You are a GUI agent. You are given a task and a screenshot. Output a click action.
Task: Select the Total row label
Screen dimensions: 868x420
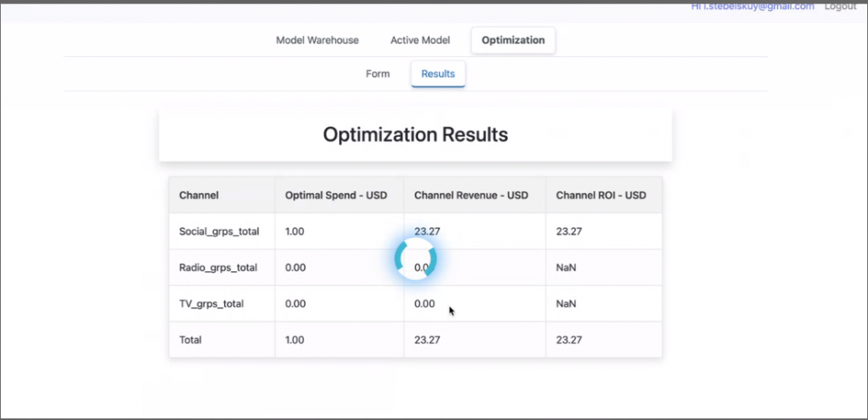[x=191, y=340]
